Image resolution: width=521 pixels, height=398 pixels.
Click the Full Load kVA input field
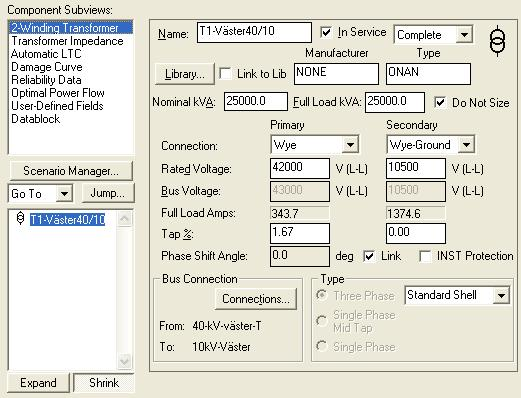pyautogui.click(x=395, y=102)
